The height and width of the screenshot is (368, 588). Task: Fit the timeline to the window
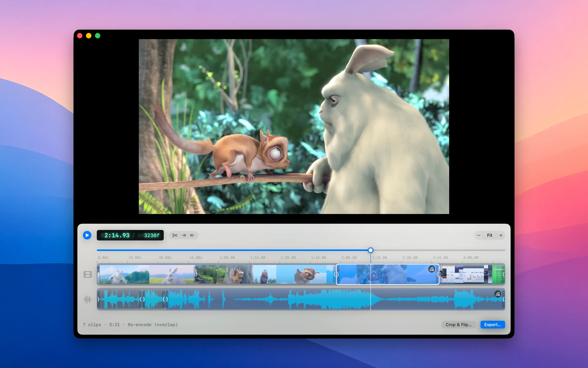point(490,235)
